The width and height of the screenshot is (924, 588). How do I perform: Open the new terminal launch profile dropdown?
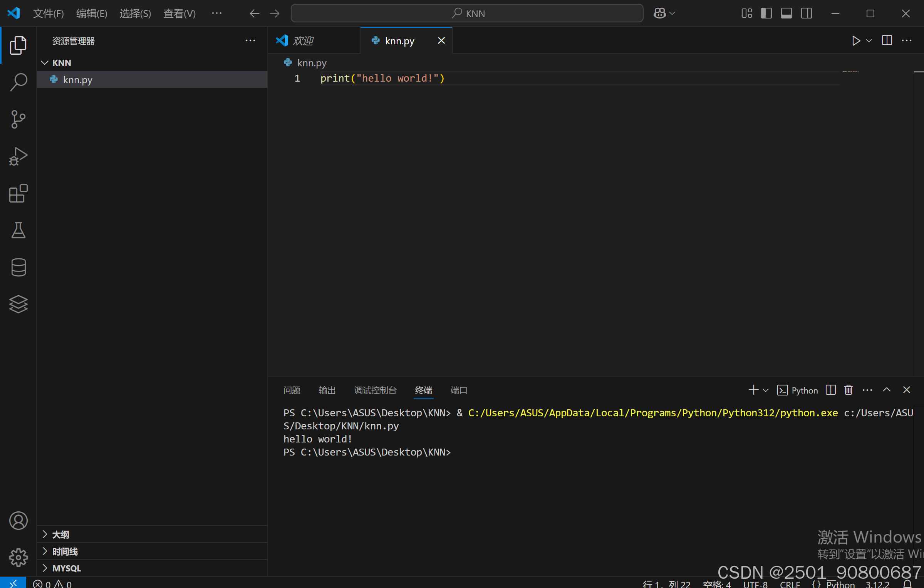[766, 390]
